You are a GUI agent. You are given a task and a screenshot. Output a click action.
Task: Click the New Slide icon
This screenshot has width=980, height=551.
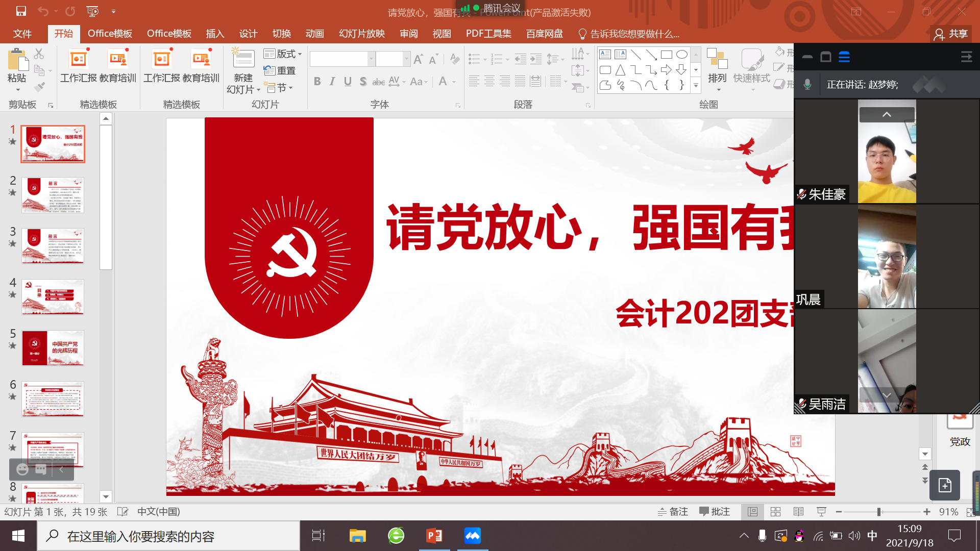243,60
